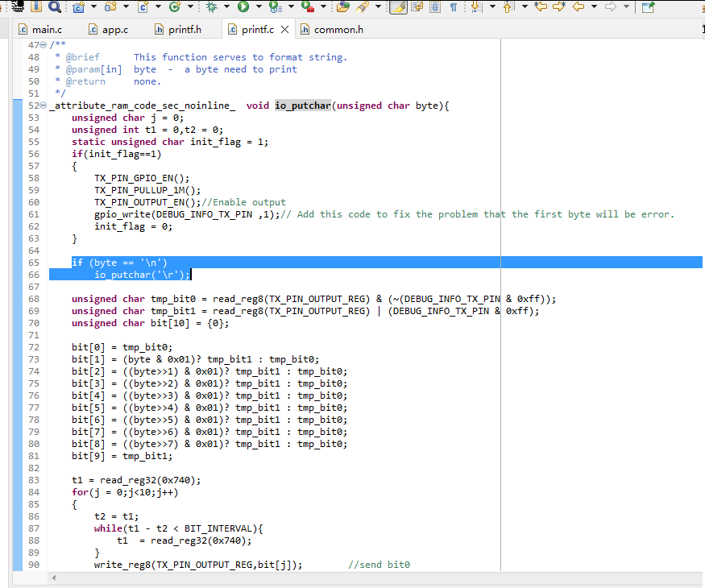The height and width of the screenshot is (588, 705).
Task: Collapse the io_putchar function fold marker
Action: point(43,106)
